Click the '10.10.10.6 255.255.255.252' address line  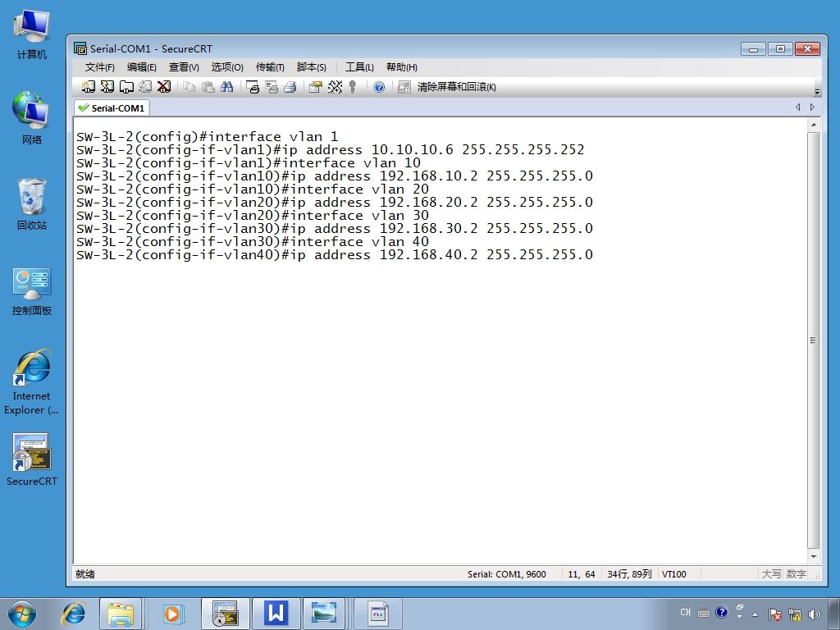point(331,150)
